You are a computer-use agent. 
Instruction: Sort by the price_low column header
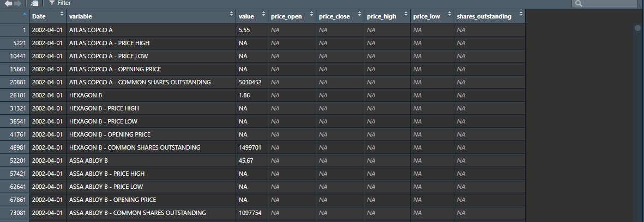pos(432,16)
